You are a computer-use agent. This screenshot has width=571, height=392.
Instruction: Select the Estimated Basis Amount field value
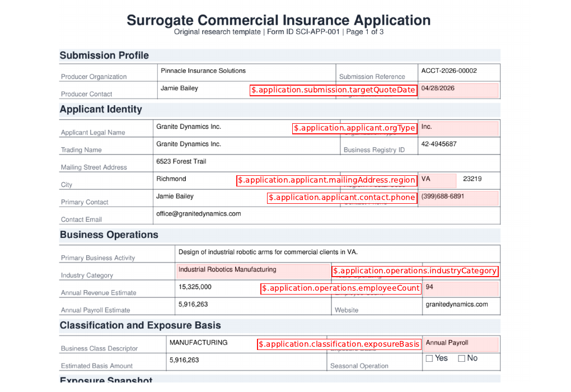[x=246, y=362]
